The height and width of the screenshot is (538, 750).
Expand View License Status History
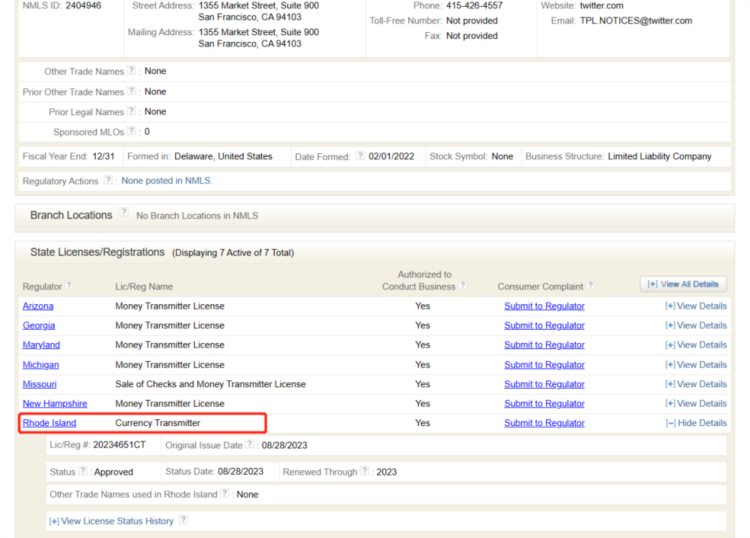point(110,521)
